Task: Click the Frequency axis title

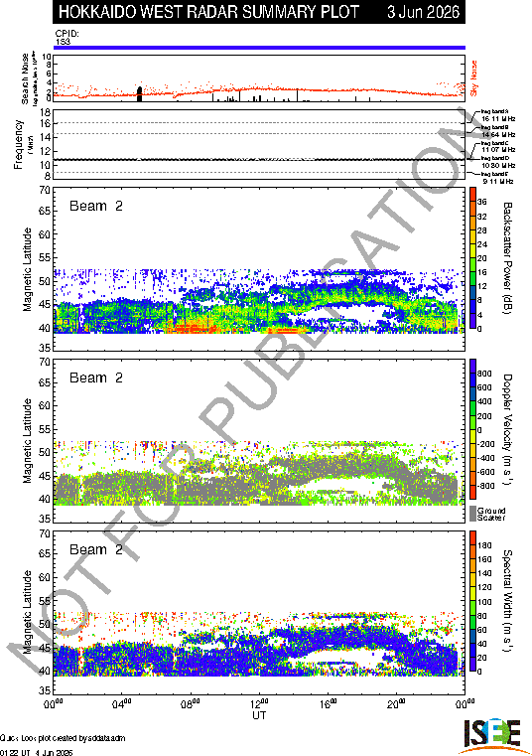Action: pyautogui.click(x=19, y=145)
